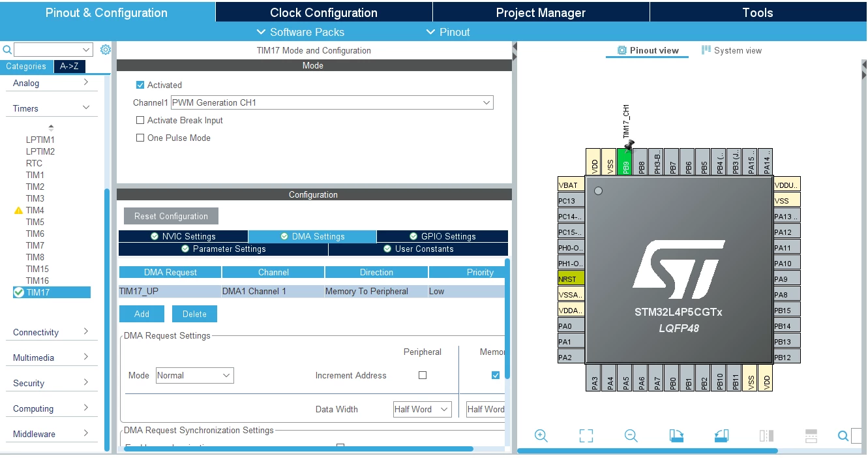Expand the Connectivity category
868x458 pixels.
click(x=52, y=332)
